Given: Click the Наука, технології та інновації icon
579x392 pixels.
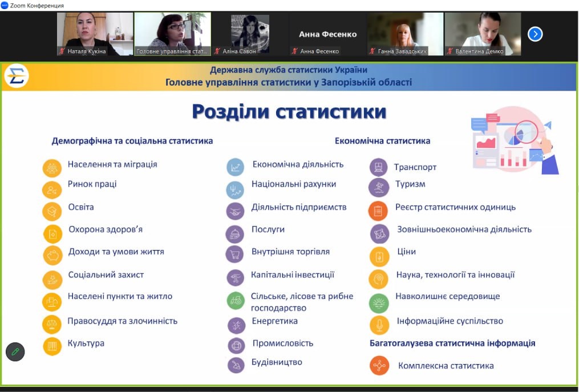Looking at the screenshot, I should click(x=379, y=280).
